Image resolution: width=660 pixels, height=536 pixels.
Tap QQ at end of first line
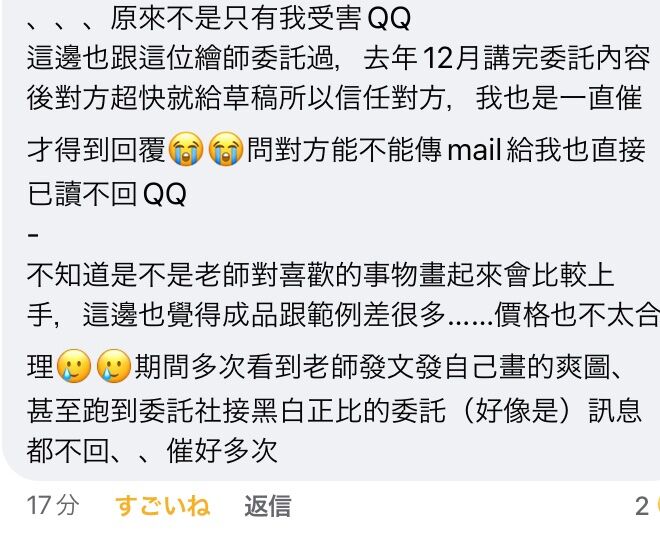[x=389, y=19]
